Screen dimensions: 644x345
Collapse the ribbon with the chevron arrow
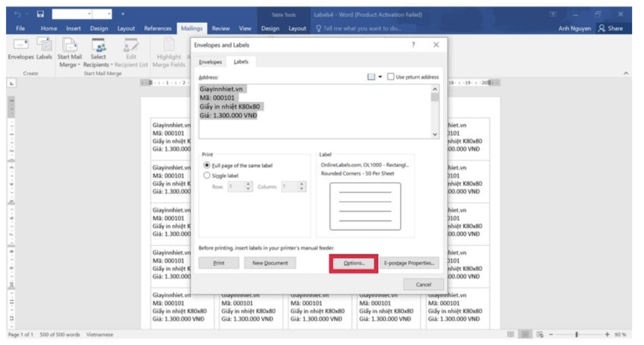click(626, 73)
